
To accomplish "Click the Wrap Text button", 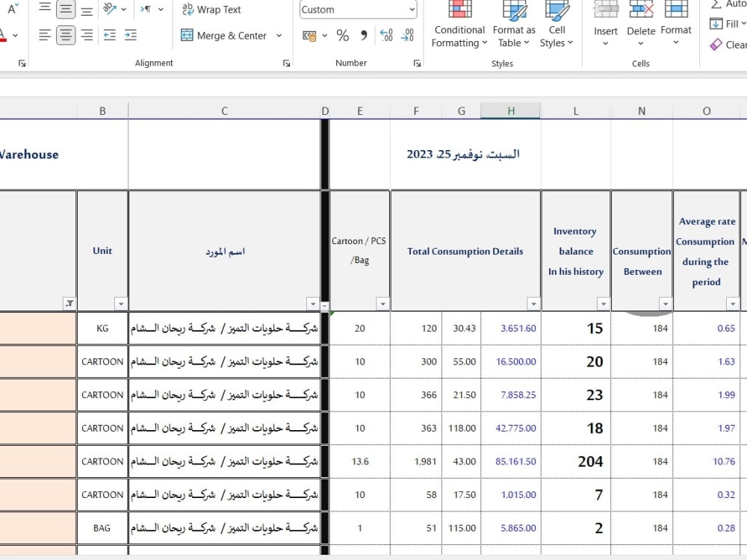I will (x=211, y=10).
